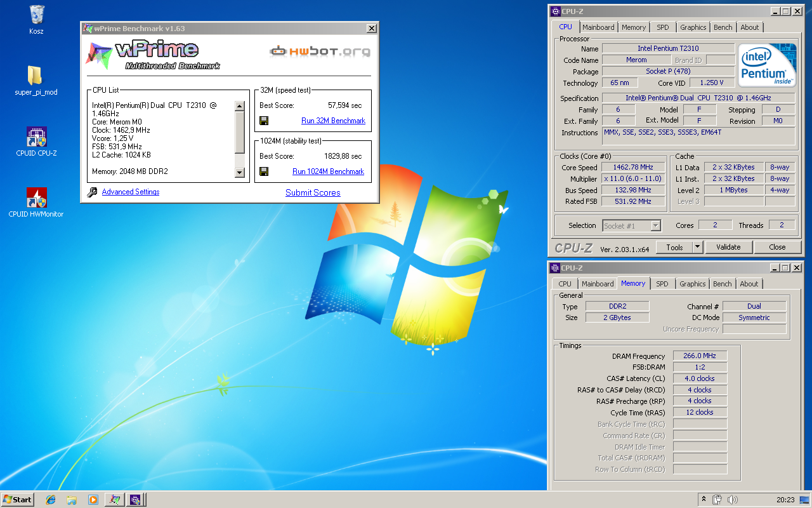Open the Advanced Settings link
Screen dimensions: 812x508
point(131,192)
